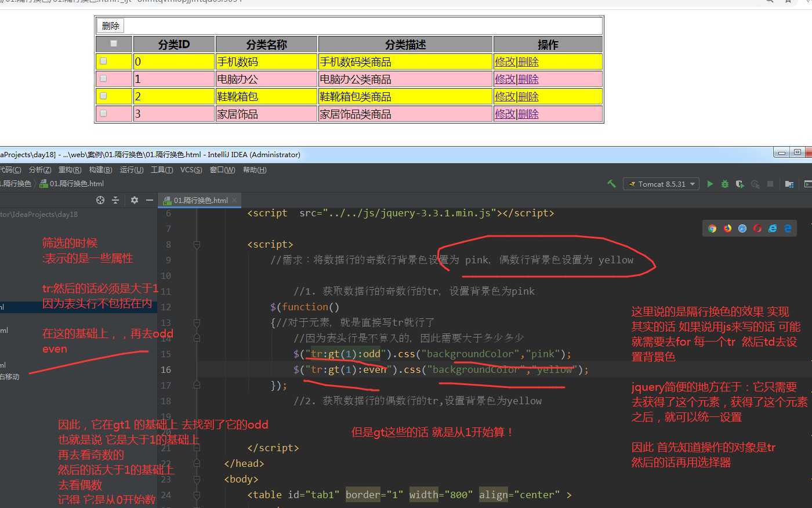Open the Tomcat 8.5.31 run configuration dropdown
The height and width of the screenshot is (508, 812).
[661, 184]
